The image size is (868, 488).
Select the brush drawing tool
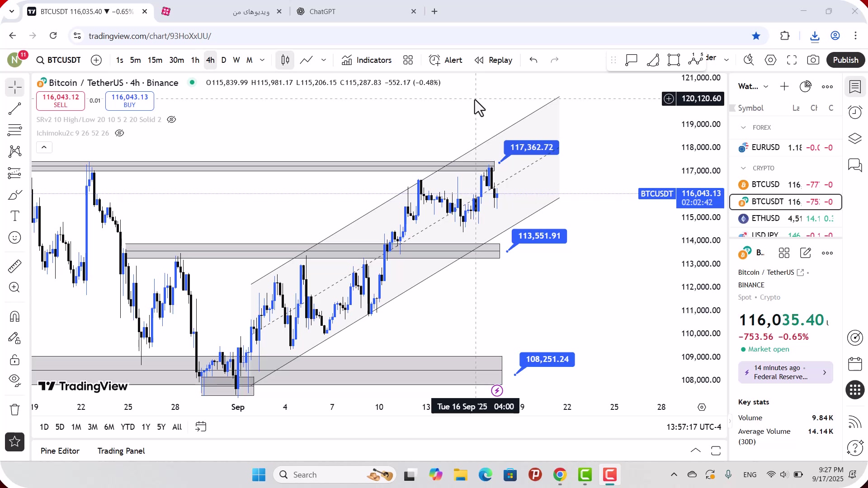coord(15,195)
